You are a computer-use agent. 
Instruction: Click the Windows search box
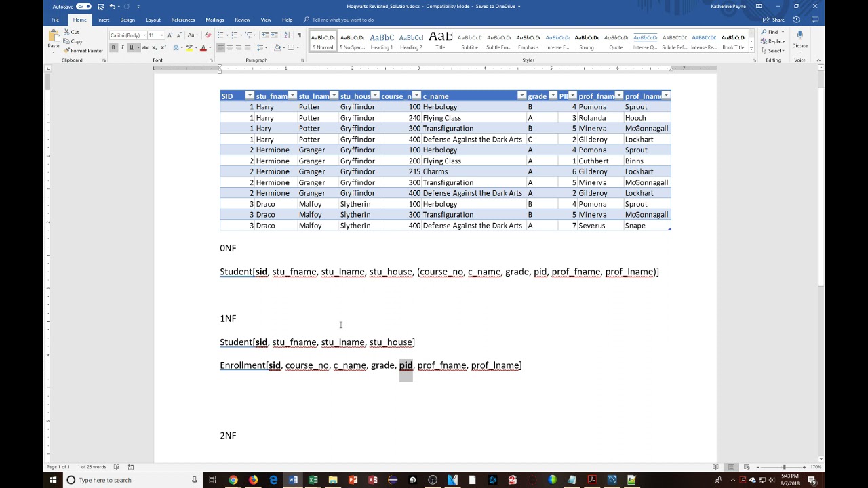pyautogui.click(x=133, y=480)
